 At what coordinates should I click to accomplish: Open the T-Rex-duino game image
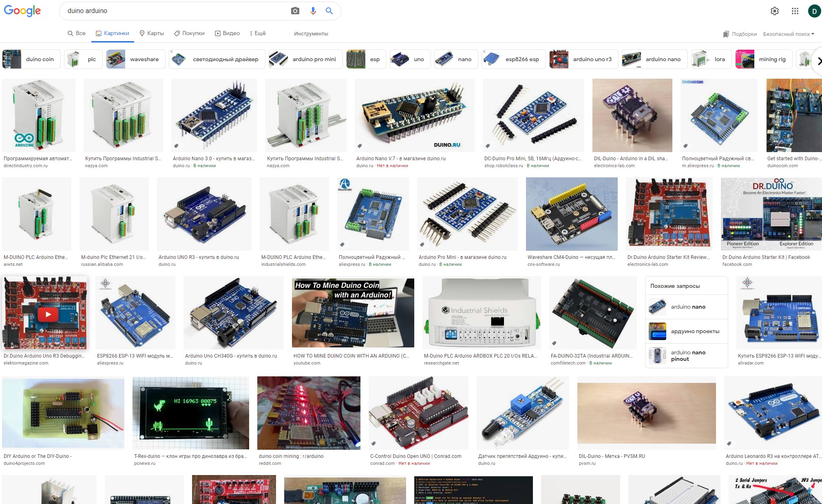[191, 413]
